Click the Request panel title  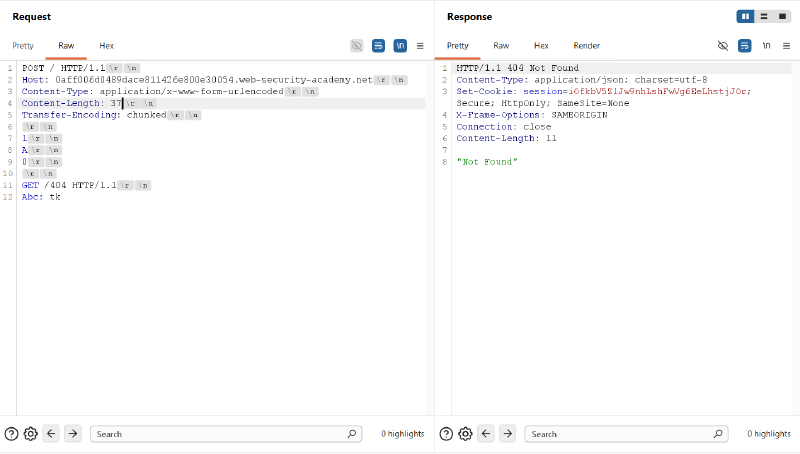coord(32,16)
